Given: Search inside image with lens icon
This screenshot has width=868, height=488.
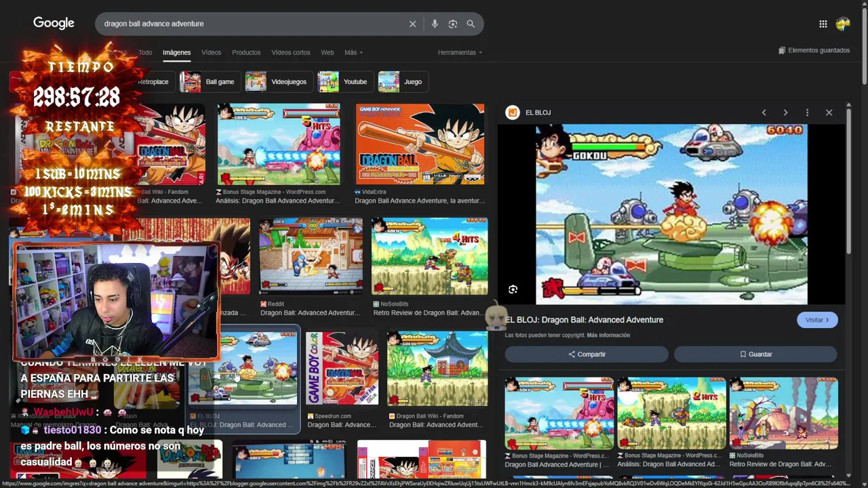Looking at the screenshot, I should [513, 289].
